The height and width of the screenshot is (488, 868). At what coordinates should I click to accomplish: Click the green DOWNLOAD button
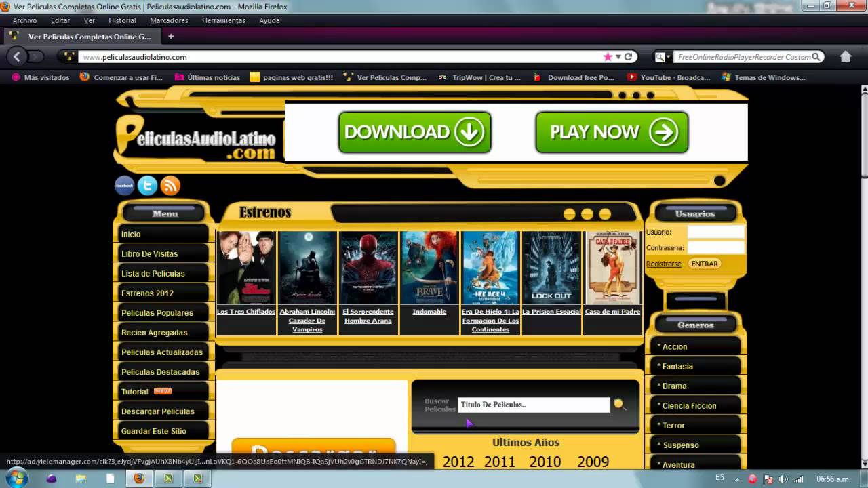coord(414,132)
